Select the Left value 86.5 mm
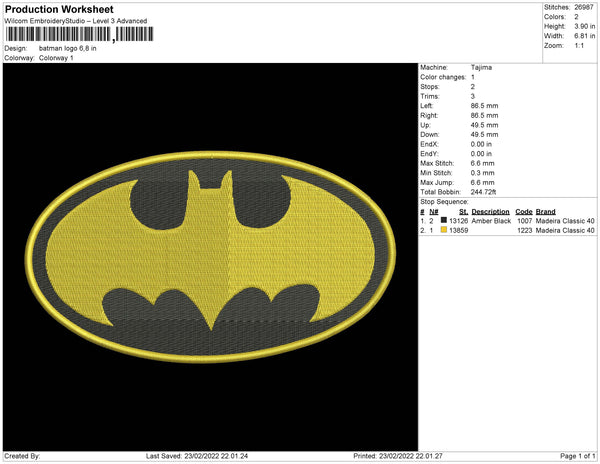This screenshot has height=464, width=600. coord(484,106)
